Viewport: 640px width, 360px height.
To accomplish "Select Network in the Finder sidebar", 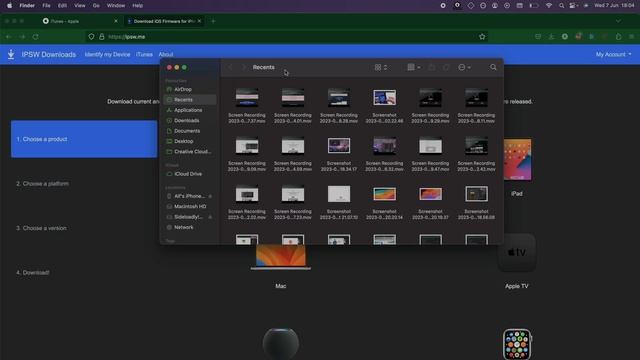I will [x=190, y=227].
